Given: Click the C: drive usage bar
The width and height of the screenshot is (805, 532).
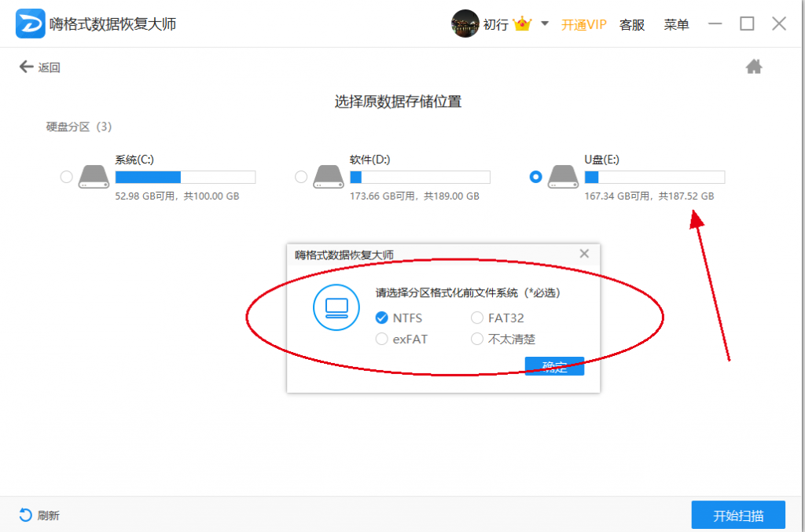Looking at the screenshot, I should 186,177.
